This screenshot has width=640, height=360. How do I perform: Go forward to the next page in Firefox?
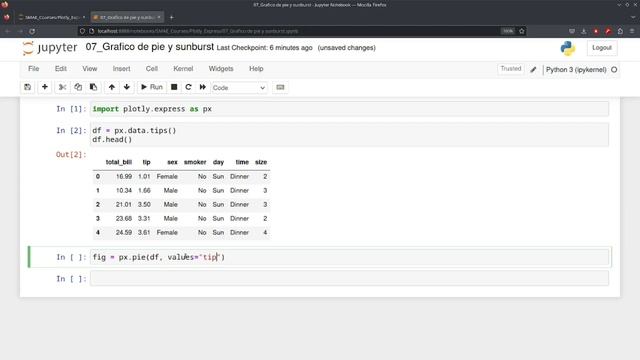[x=20, y=31]
